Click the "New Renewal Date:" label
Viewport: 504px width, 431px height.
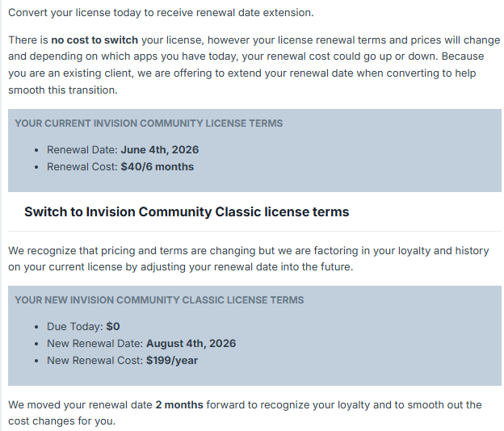[x=94, y=344]
